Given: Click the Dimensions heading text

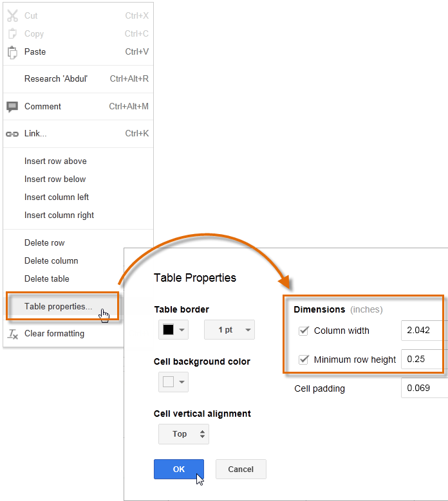Looking at the screenshot, I should [319, 309].
